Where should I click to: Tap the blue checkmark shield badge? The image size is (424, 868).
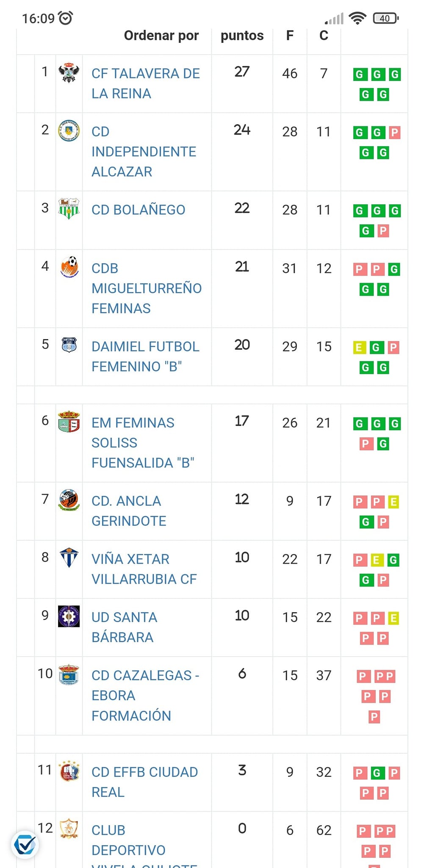[x=25, y=845]
